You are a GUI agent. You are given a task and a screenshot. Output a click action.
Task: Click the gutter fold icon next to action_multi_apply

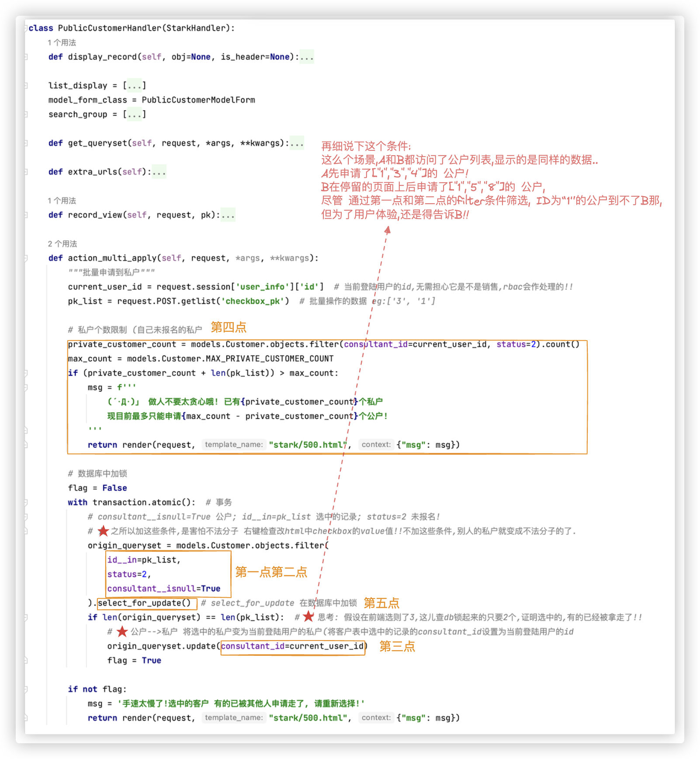tap(26, 258)
